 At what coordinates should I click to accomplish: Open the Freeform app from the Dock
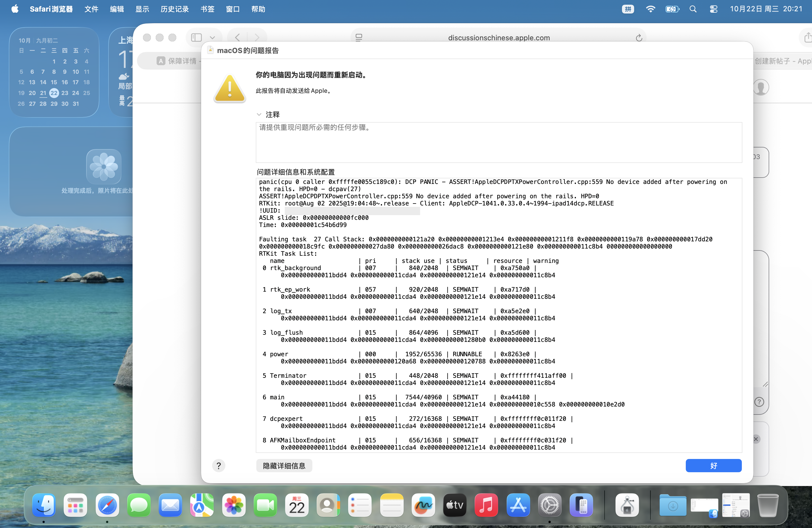click(423, 505)
